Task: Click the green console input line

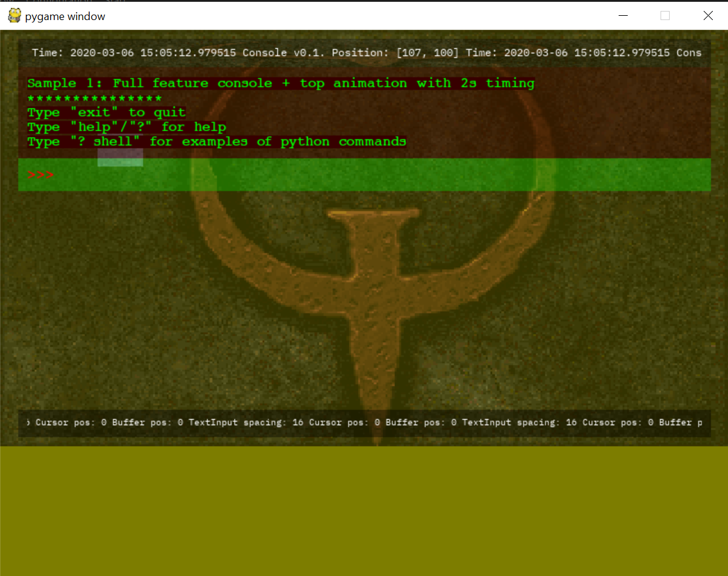Action: 365,174
